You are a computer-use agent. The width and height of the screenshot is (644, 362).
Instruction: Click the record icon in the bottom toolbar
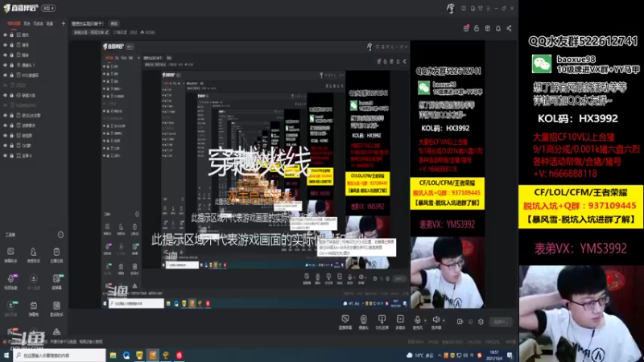pyautogui.click(x=460, y=322)
